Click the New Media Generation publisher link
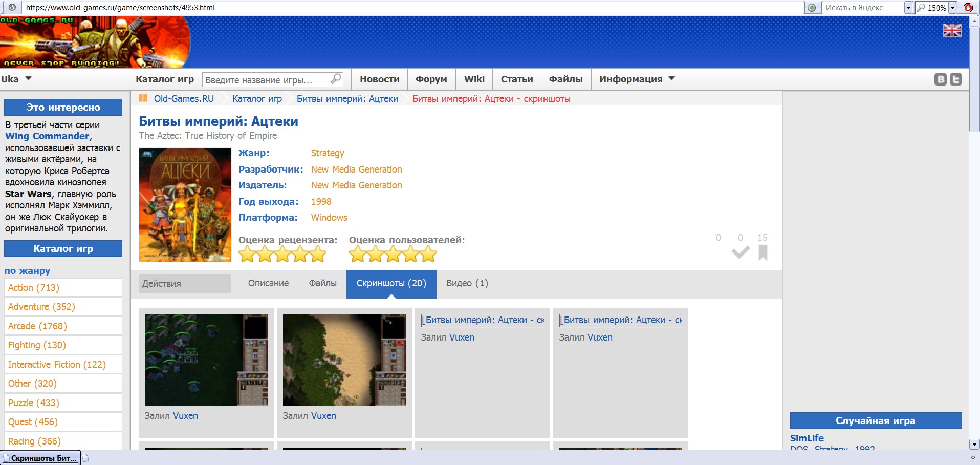 coord(357,185)
